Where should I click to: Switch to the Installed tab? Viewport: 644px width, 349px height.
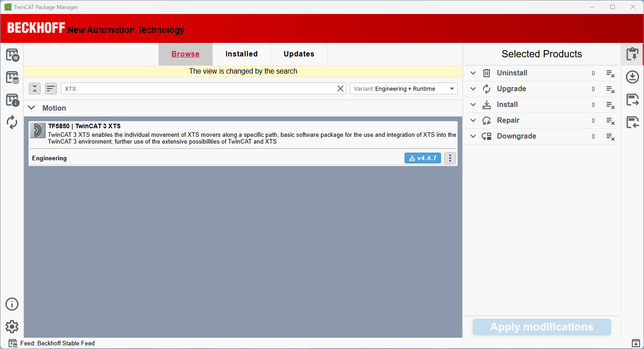pyautogui.click(x=241, y=54)
